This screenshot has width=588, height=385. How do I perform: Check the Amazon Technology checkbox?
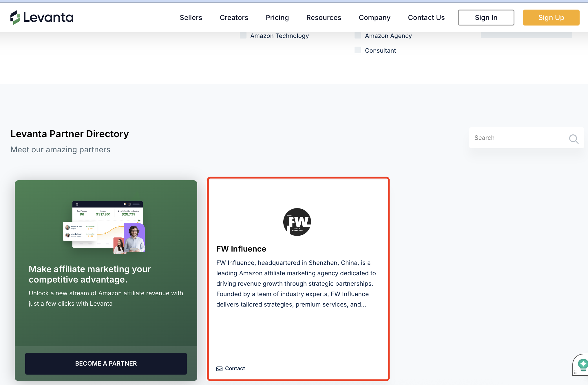pyautogui.click(x=243, y=36)
